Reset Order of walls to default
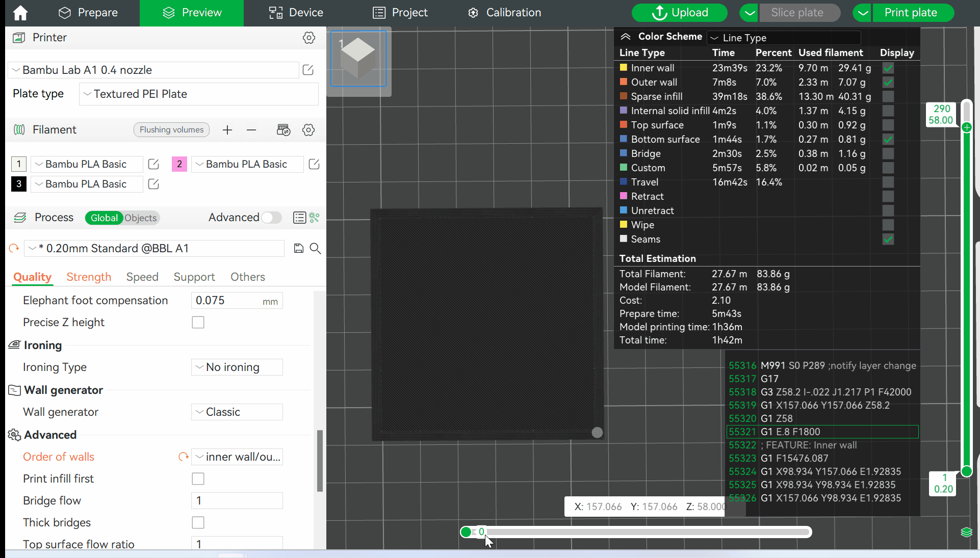The image size is (980, 558). point(183,457)
